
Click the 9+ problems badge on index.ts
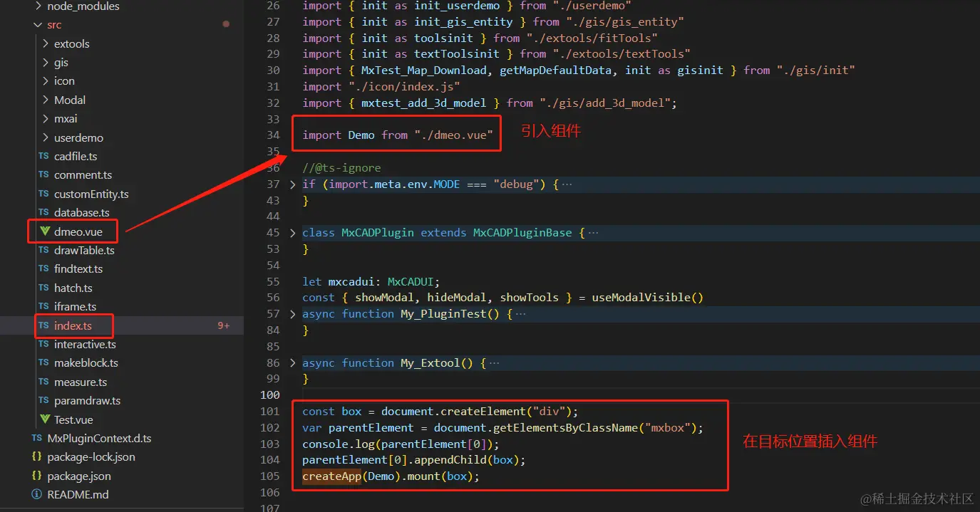pyautogui.click(x=224, y=326)
